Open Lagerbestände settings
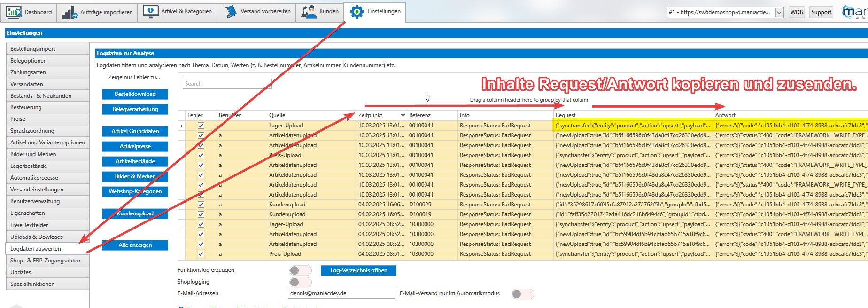Screen dimensions: 868x308 48,166
